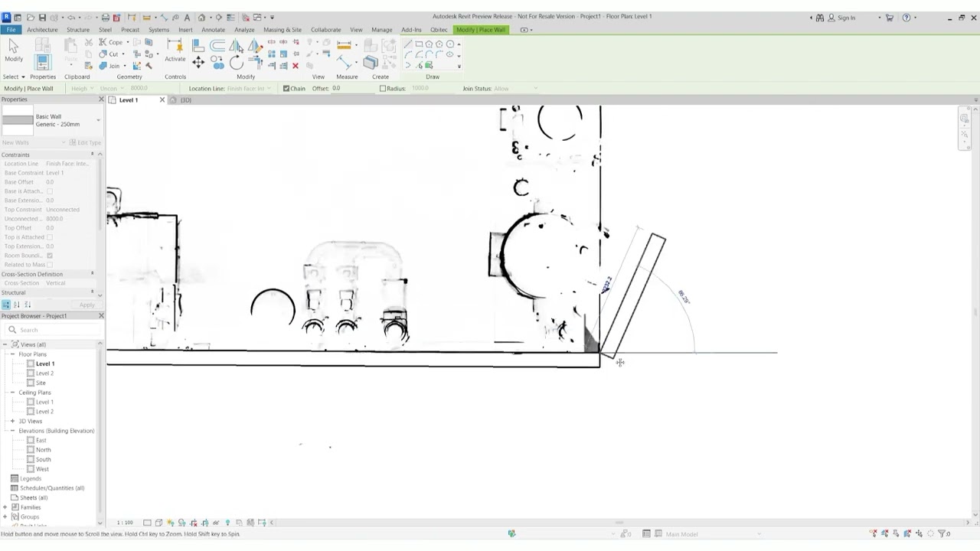Toggle the Chain checkbox

[286, 89]
